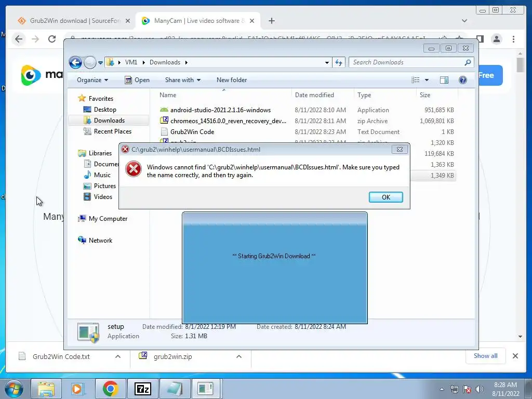Open a new Chrome tab

[271, 21]
